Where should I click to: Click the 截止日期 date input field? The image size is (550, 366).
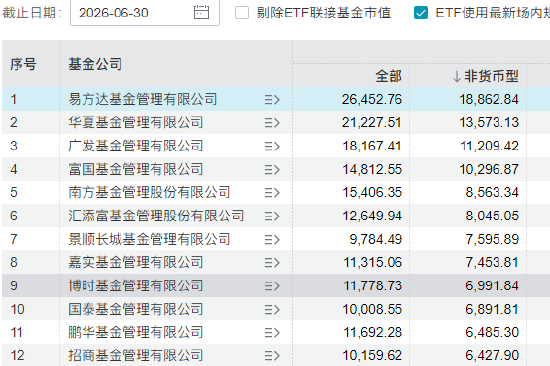click(145, 13)
